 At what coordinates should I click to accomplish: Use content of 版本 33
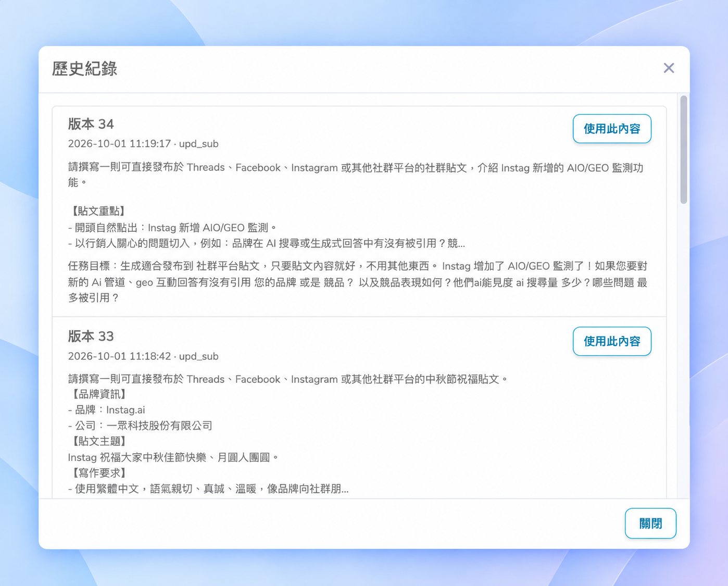tap(612, 341)
